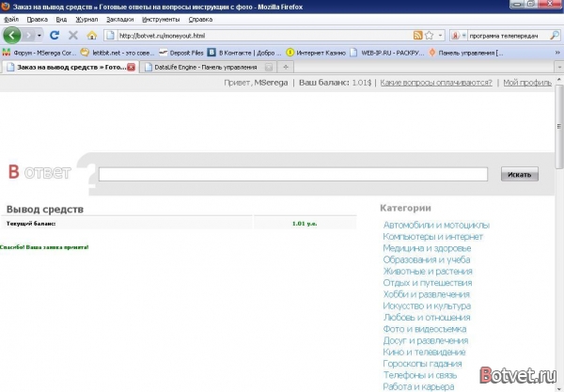Click the Firefox icon in the title bar

pyautogui.click(x=6, y=7)
